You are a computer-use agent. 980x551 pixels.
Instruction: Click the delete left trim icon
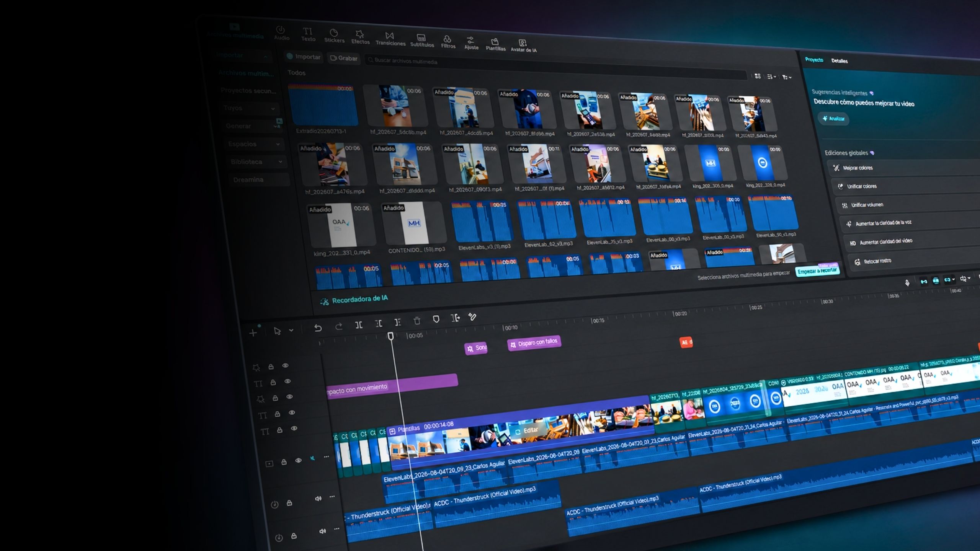pos(379,323)
